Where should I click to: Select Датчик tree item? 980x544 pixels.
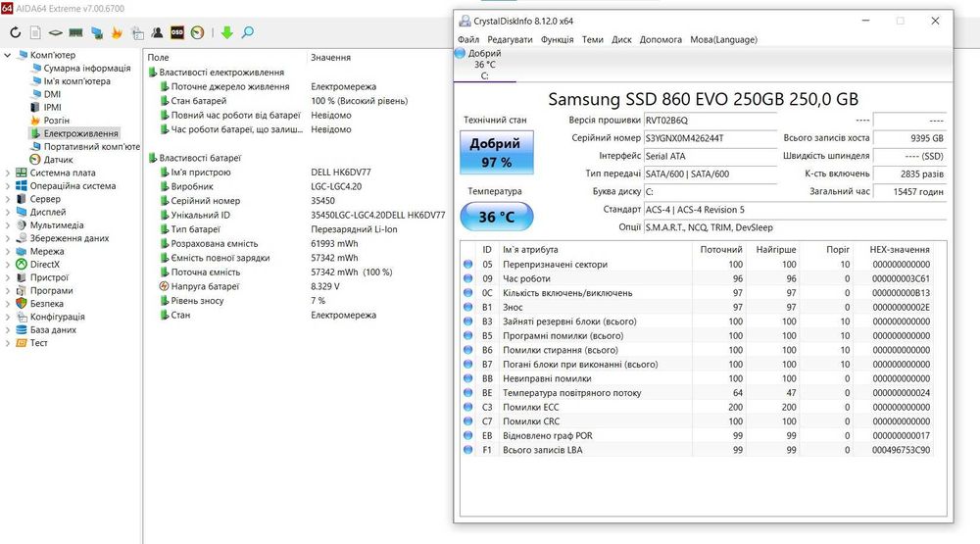58,160
